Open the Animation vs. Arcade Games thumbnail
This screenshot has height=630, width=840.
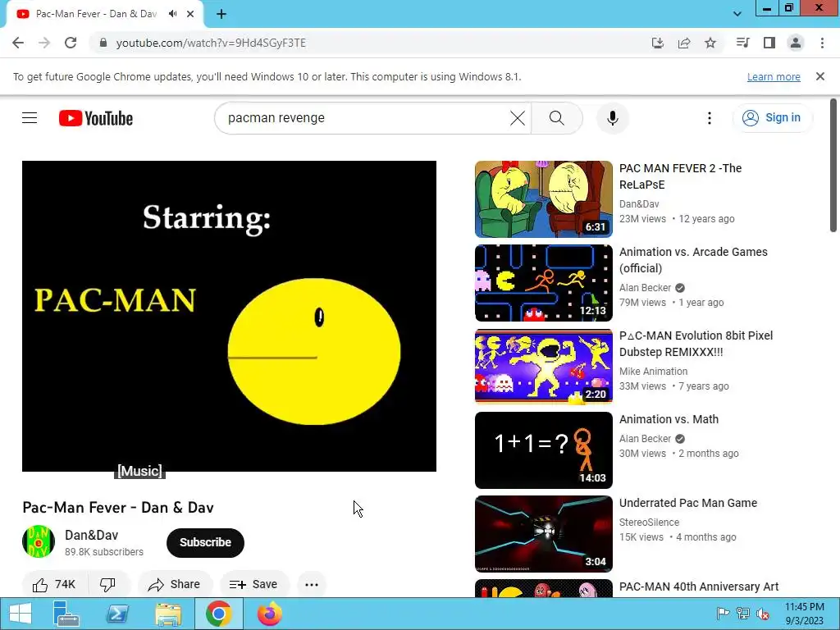(x=543, y=283)
